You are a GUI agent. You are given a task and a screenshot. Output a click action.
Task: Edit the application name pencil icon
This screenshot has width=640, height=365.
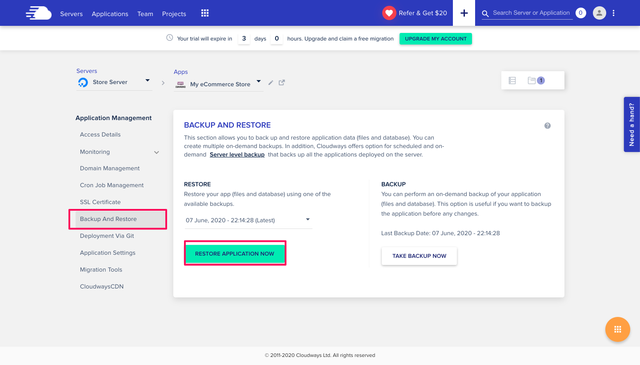coord(271,83)
